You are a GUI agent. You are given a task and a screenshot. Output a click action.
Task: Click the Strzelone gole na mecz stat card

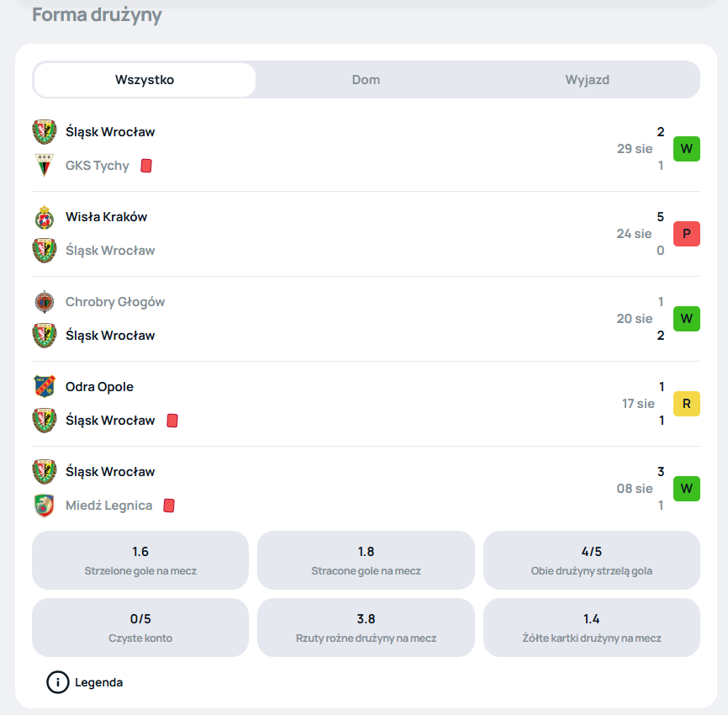tap(140, 560)
